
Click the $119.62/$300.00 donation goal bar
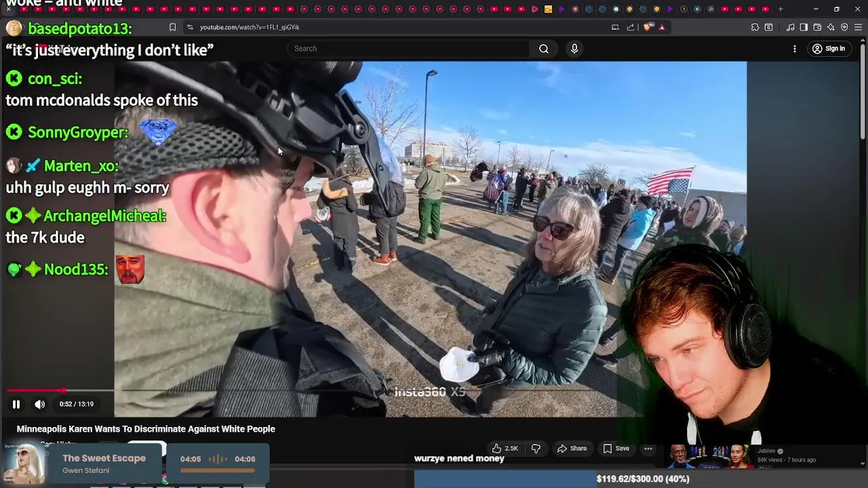641,479
